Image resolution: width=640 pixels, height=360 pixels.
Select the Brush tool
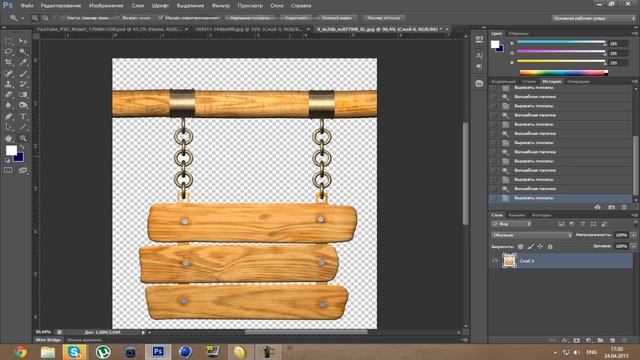click(x=23, y=74)
